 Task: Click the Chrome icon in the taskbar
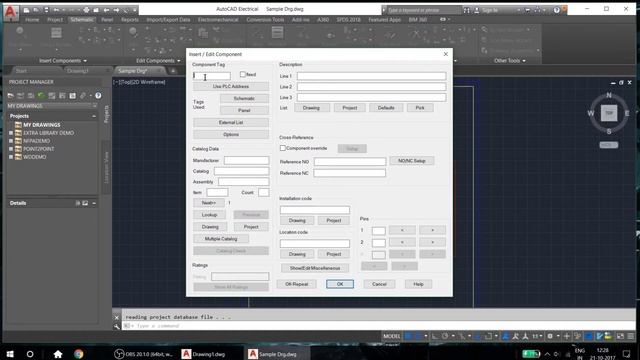tap(78, 354)
